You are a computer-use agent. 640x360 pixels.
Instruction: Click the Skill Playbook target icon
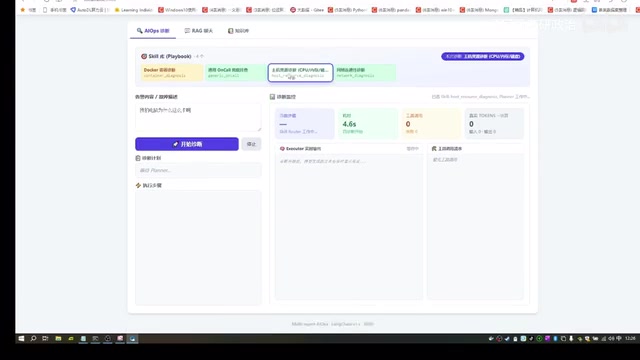pos(144,56)
